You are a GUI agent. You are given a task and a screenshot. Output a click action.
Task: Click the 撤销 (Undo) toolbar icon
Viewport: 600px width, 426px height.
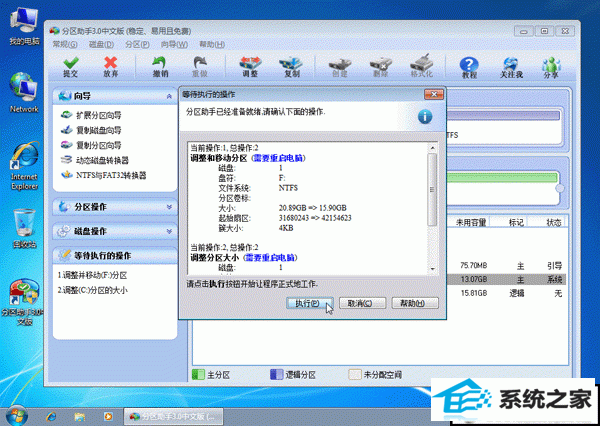pos(160,66)
